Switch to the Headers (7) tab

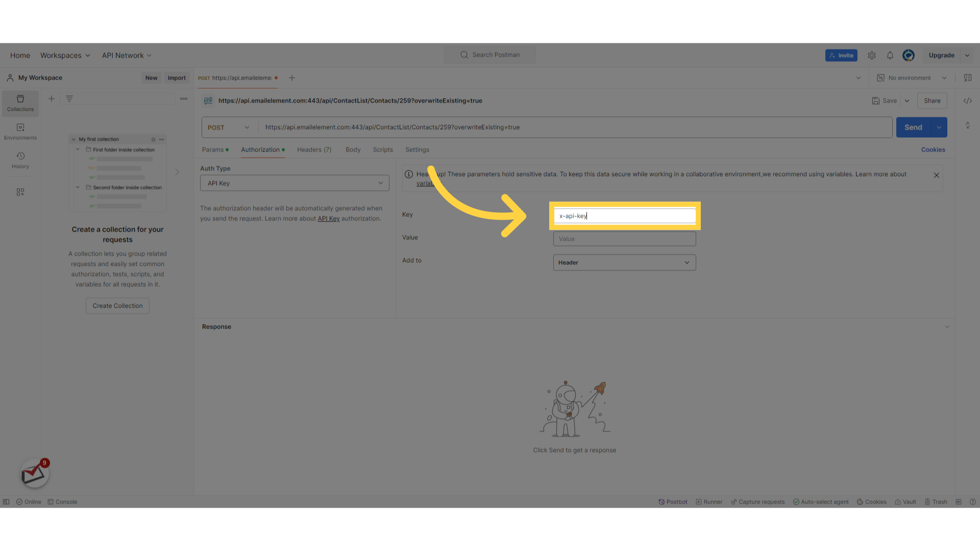pyautogui.click(x=314, y=150)
